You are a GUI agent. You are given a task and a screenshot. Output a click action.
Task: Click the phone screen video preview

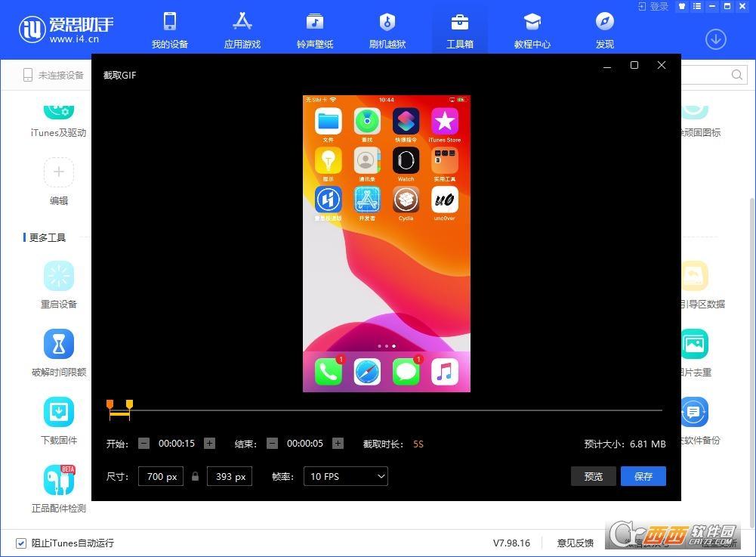[386, 244]
